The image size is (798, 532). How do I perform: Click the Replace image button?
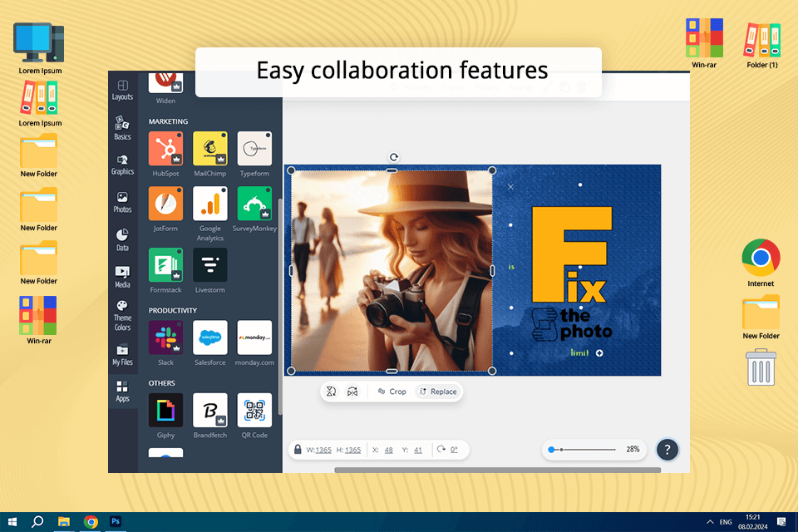click(438, 392)
